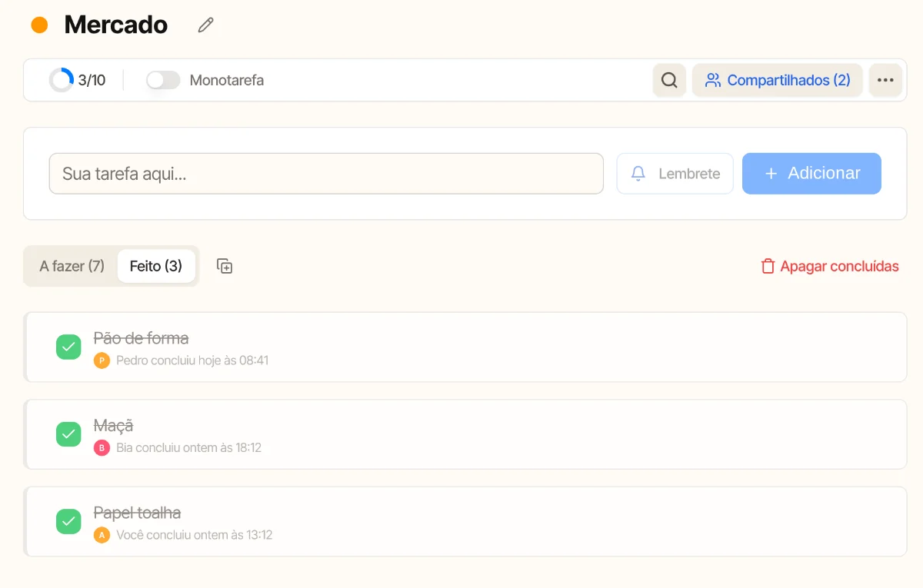Click the orange list color dot

coord(39,25)
